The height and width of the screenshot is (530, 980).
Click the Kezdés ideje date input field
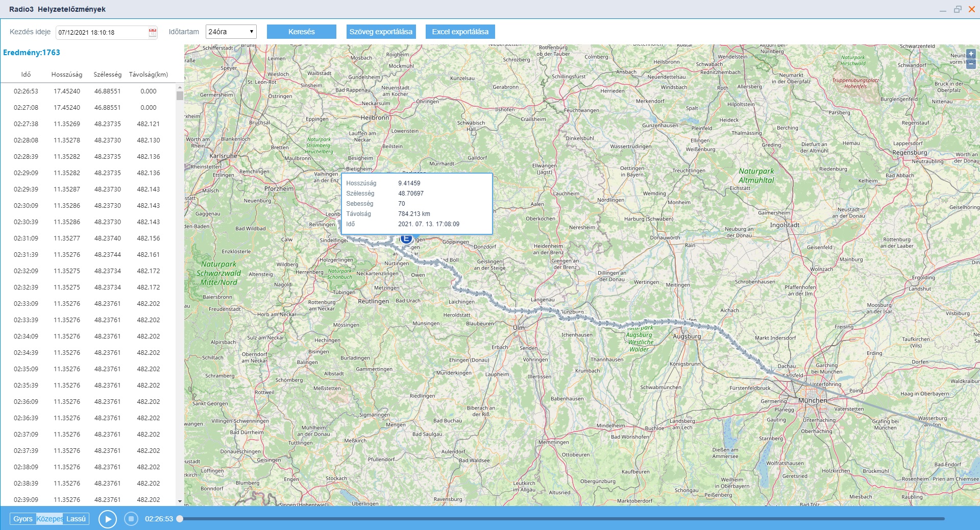(x=102, y=32)
